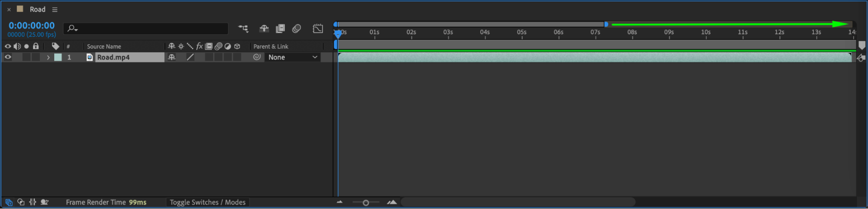Expand the Road.mp4 layer properties

point(48,57)
